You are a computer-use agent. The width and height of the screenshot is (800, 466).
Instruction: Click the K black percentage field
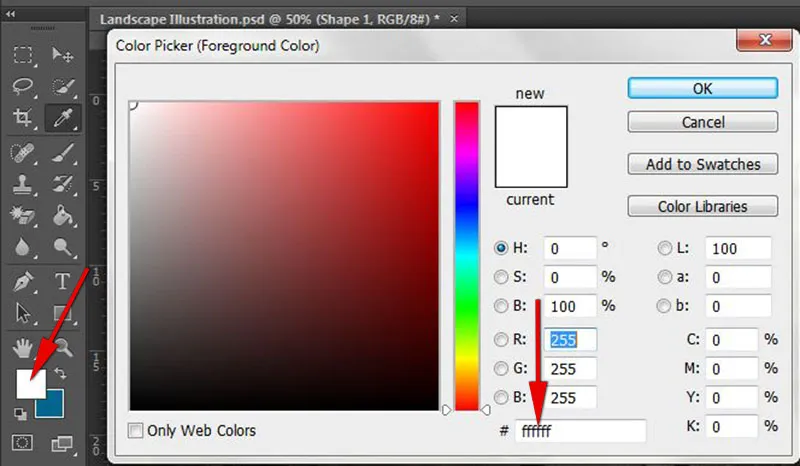pos(732,426)
